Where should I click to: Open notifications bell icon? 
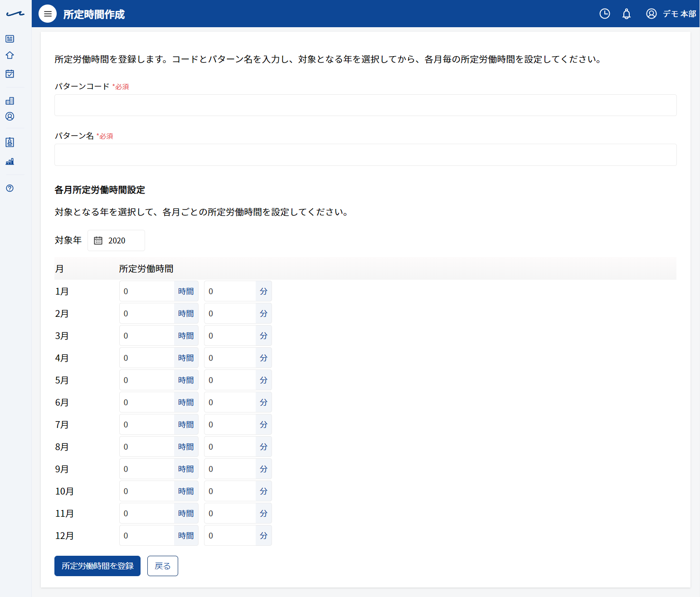[627, 14]
